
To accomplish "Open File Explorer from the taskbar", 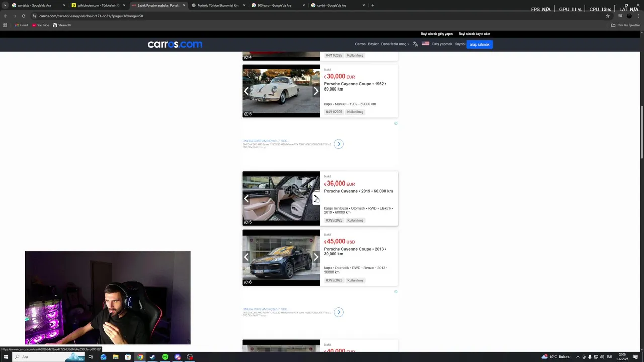I will (x=116, y=357).
